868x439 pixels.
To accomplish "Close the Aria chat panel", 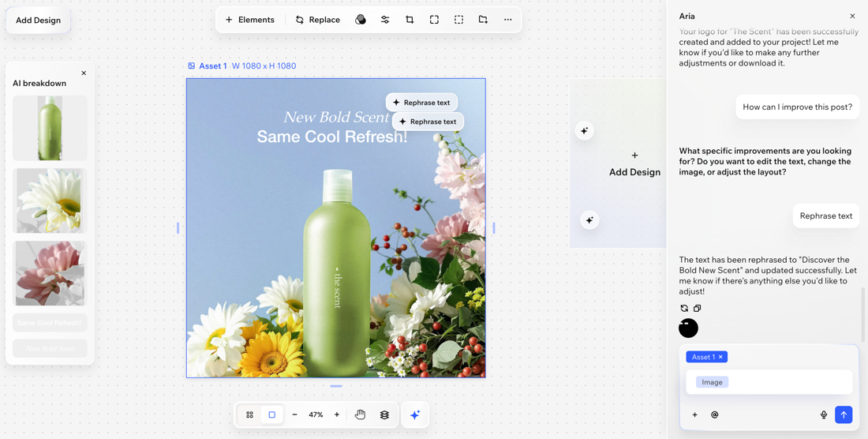I will (x=852, y=16).
